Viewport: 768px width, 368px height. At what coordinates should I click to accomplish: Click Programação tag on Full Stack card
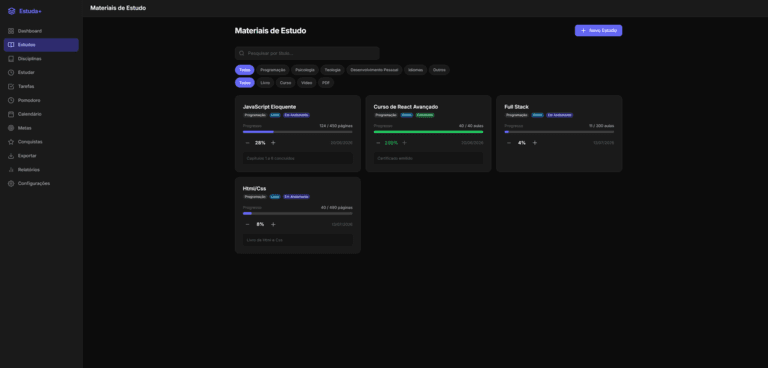[x=517, y=115]
